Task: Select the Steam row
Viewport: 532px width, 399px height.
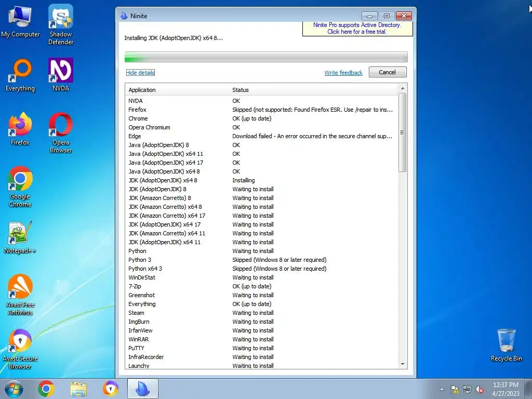Action: pyautogui.click(x=261, y=312)
